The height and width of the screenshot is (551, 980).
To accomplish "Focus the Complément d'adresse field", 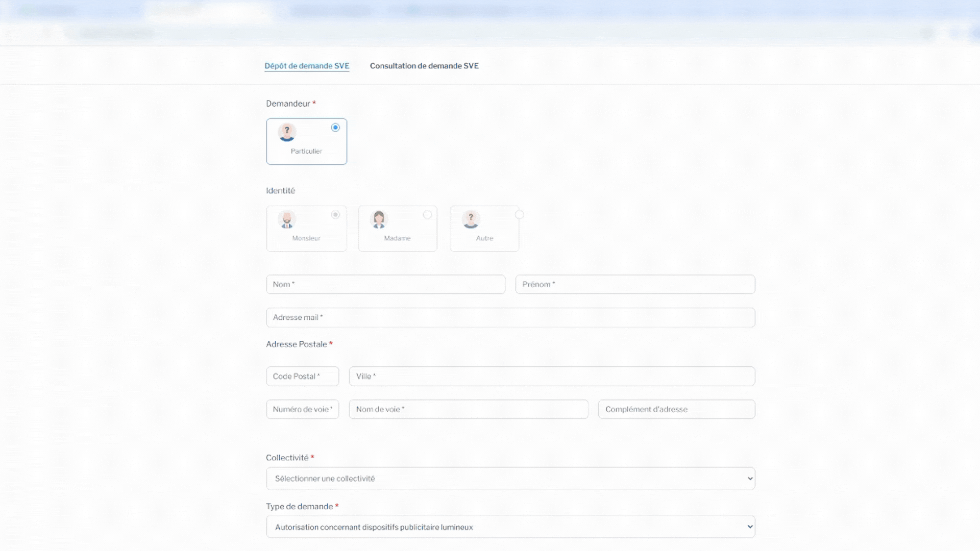I will click(676, 409).
